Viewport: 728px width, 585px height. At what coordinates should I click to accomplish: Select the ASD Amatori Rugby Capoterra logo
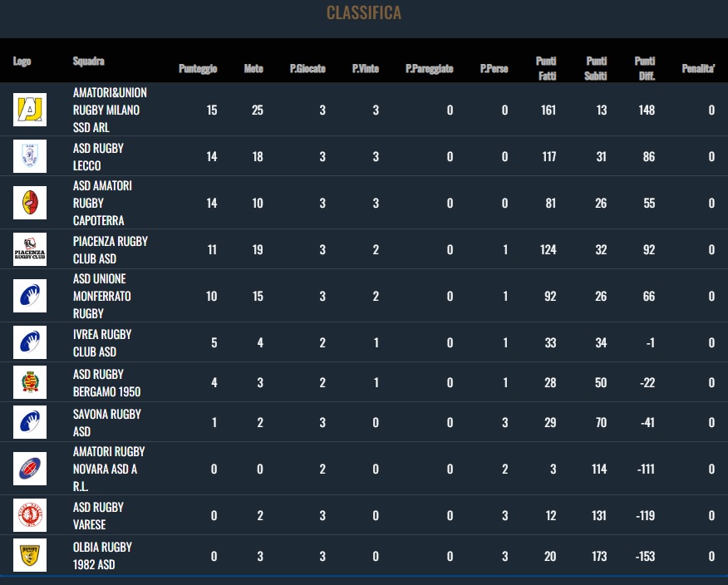pyautogui.click(x=30, y=203)
